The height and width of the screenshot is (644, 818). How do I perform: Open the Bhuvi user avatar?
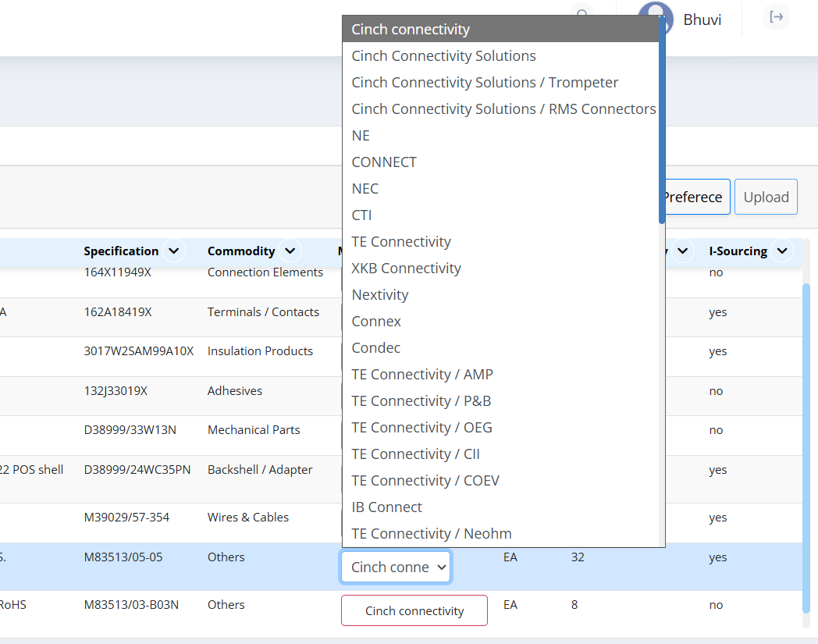(x=655, y=19)
